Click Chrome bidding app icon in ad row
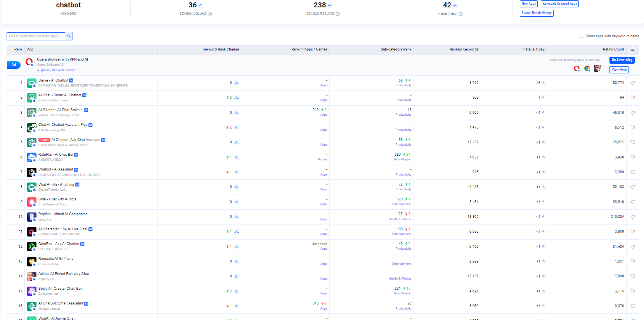 coord(587,68)
